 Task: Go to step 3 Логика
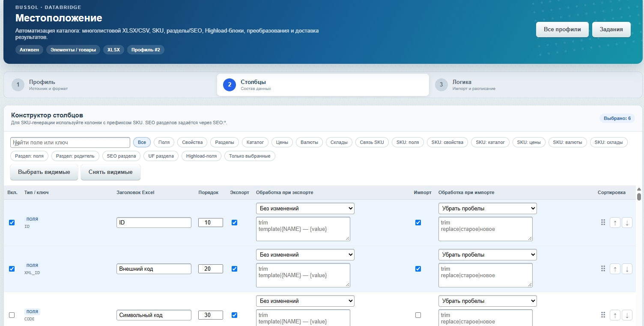click(x=535, y=85)
